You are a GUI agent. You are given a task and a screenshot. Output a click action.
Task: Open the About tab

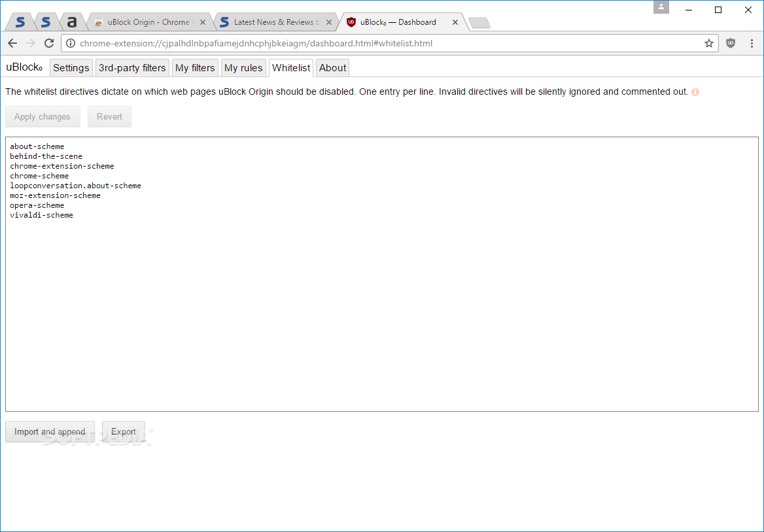point(332,67)
